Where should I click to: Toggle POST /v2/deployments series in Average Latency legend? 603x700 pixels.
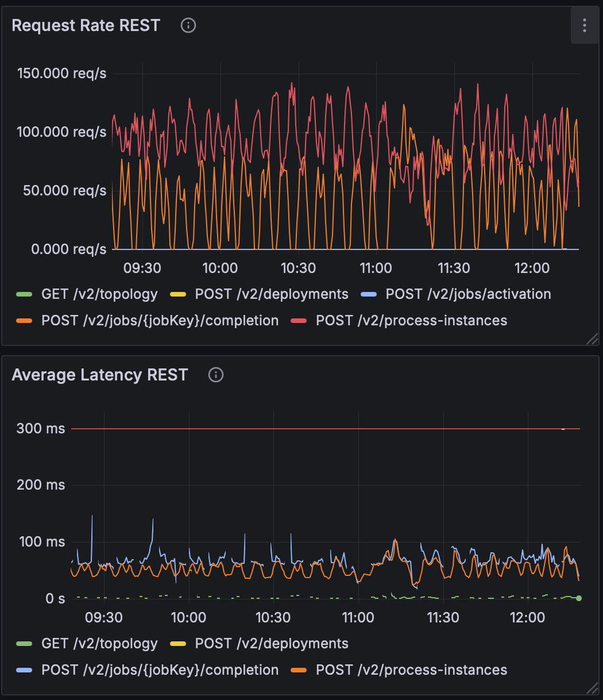(271, 644)
